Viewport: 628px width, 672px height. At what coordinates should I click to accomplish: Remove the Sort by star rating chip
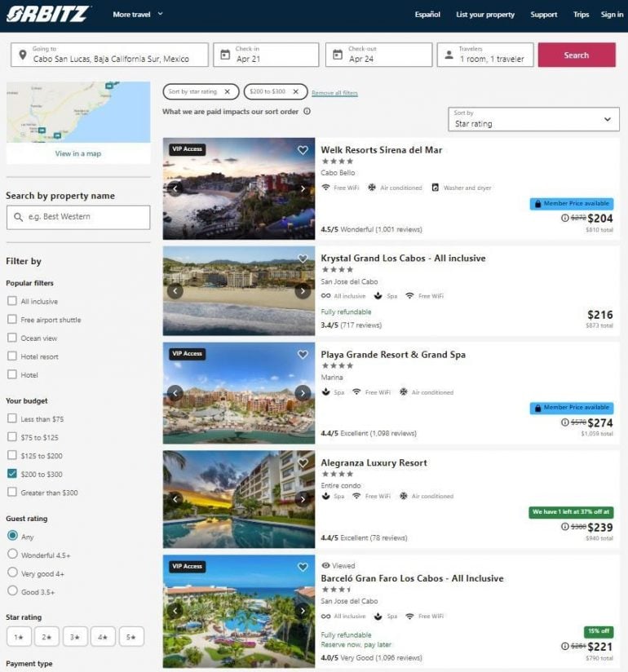click(x=228, y=91)
